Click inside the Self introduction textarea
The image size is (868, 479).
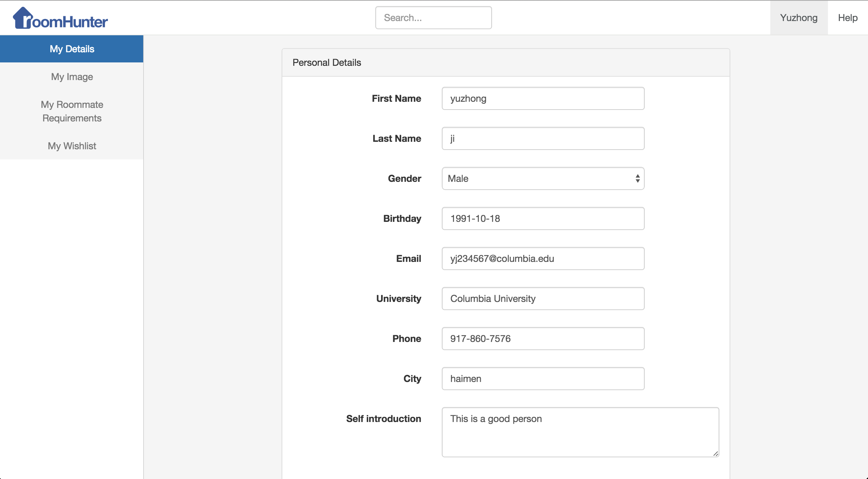tap(580, 432)
